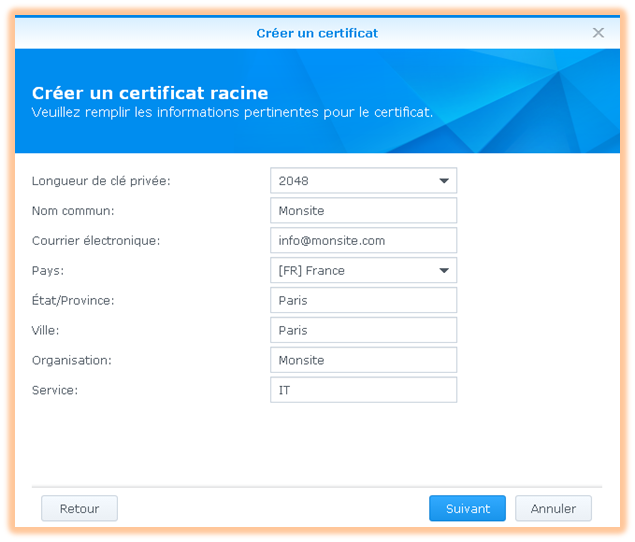Click the Ville input field
The image size is (635, 542).
pyautogui.click(x=363, y=330)
